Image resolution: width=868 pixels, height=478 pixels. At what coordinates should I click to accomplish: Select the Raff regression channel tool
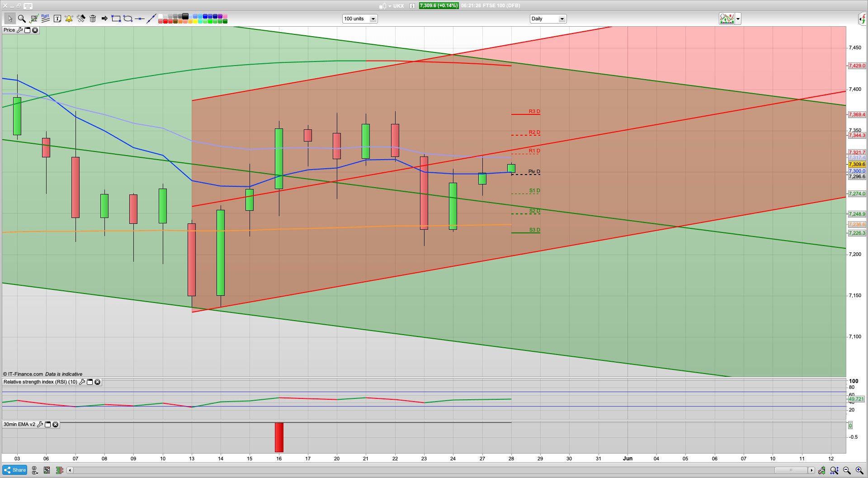pyautogui.click(x=45, y=18)
